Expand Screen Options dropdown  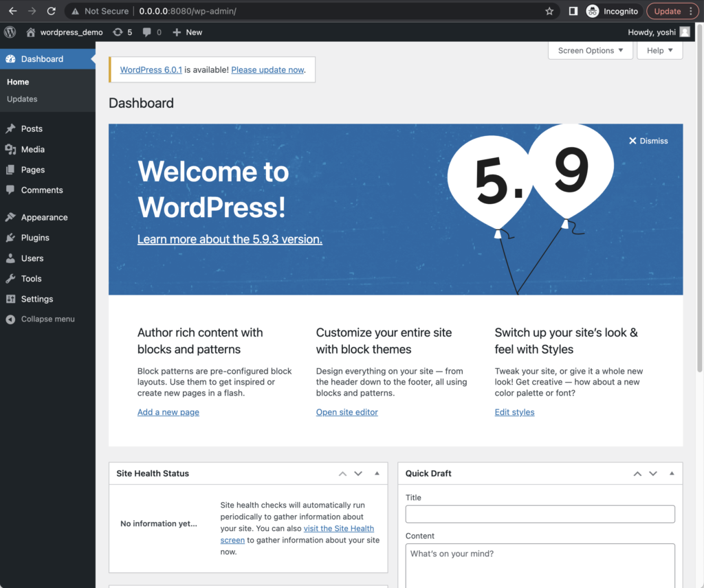click(591, 51)
